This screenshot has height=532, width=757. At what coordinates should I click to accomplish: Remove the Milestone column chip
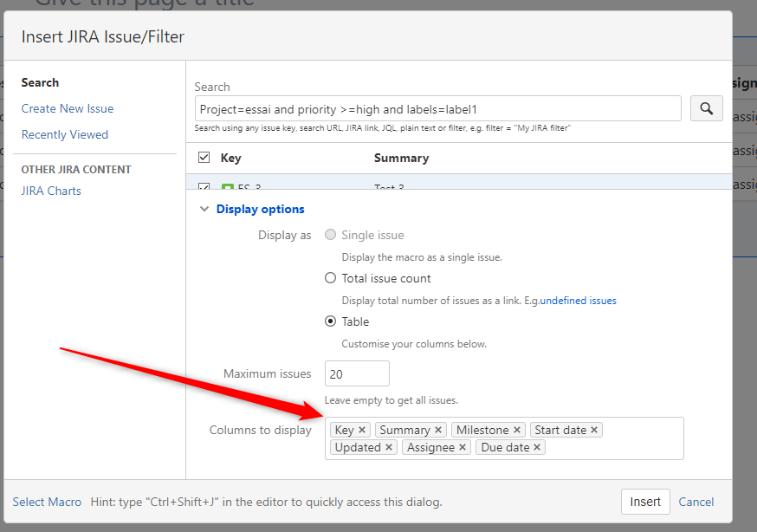pos(516,430)
